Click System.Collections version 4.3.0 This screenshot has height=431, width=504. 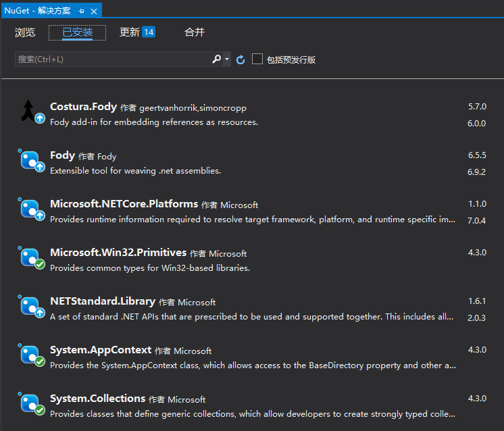click(477, 398)
